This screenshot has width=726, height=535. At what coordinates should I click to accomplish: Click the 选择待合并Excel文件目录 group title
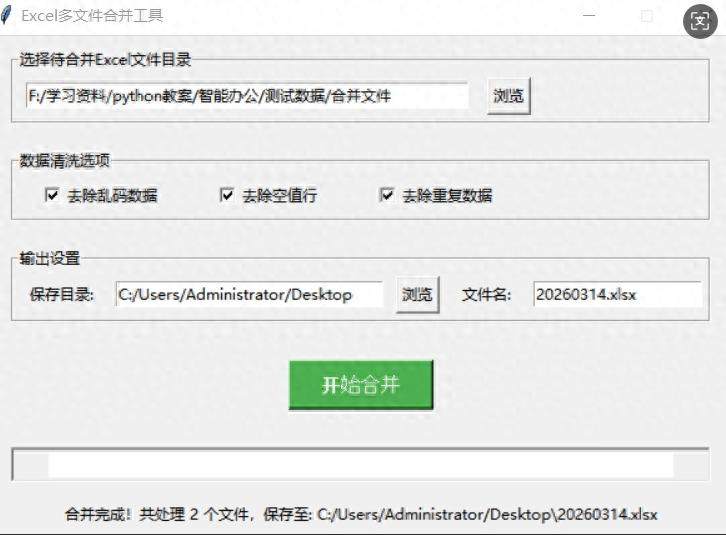105,59
